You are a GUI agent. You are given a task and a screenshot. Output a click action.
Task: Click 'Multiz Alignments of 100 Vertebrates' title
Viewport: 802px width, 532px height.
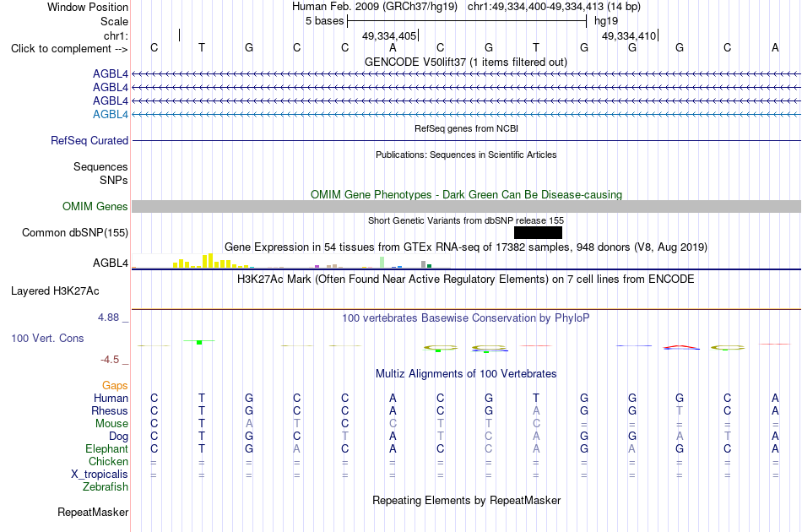click(466, 373)
